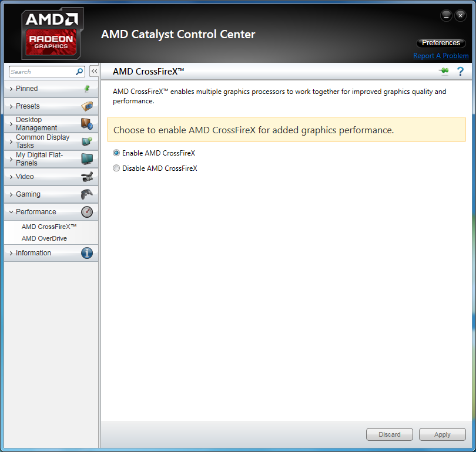Click the AMD Radeon Graphics logo
Screen dimensions: 476x452
(52, 33)
